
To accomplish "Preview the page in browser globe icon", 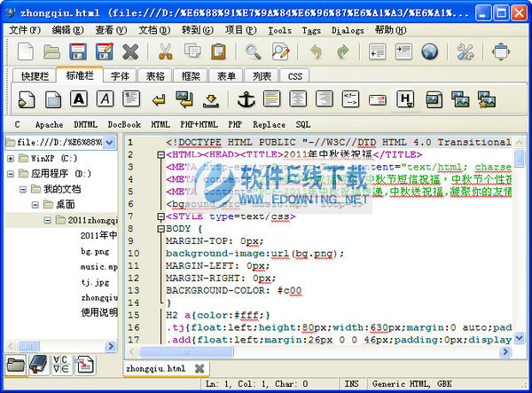I will pos(429,52).
